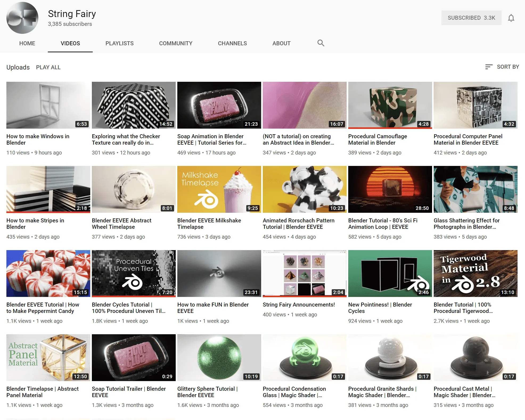Open 'How to make Windows in Blender' title
Viewport: 525px width, 420px height.
tap(38, 139)
